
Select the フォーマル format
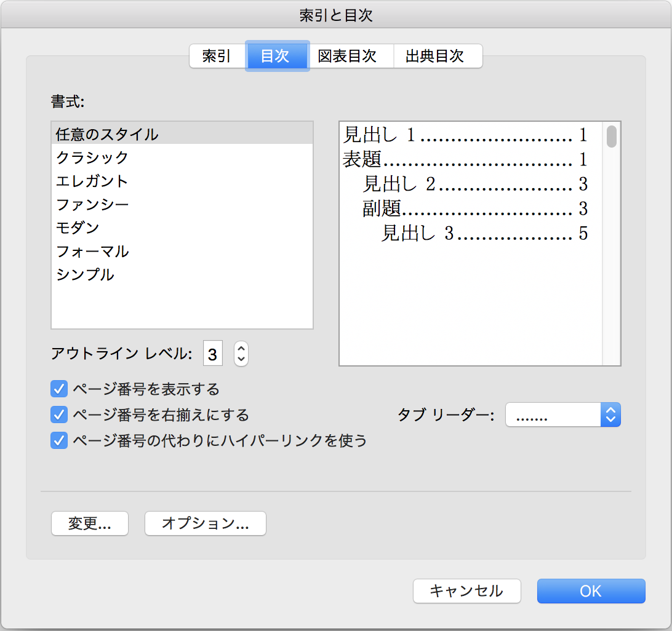click(x=92, y=251)
